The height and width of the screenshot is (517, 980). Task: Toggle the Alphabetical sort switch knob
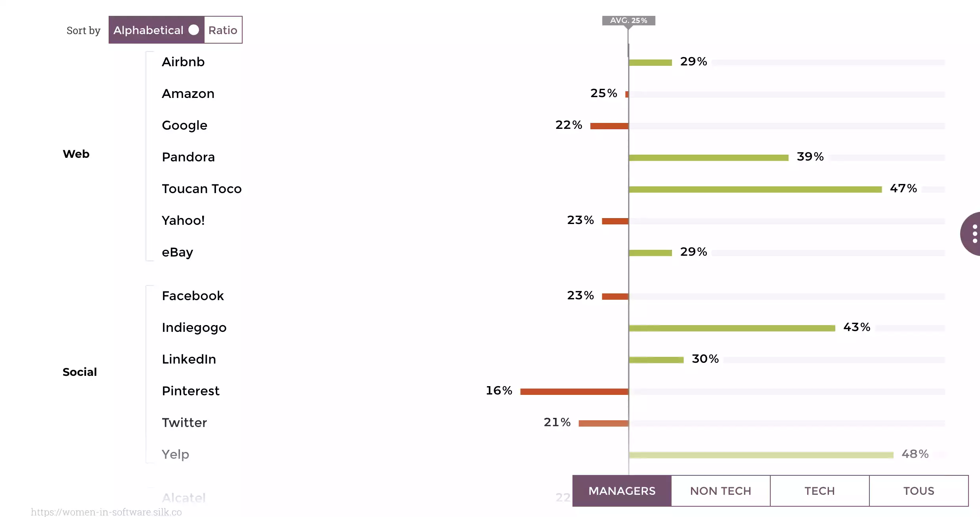194,30
